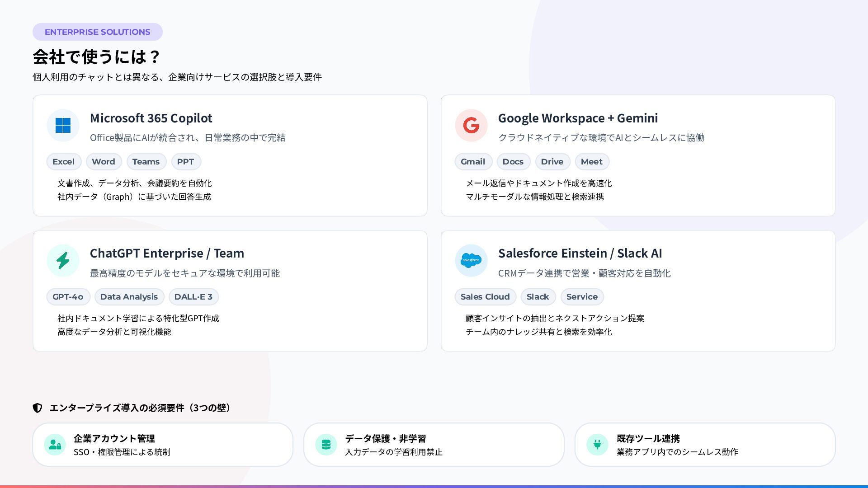The width and height of the screenshot is (868, 488).
Task: Click the shield icon beside the requirements heading
Action: pos(38,408)
